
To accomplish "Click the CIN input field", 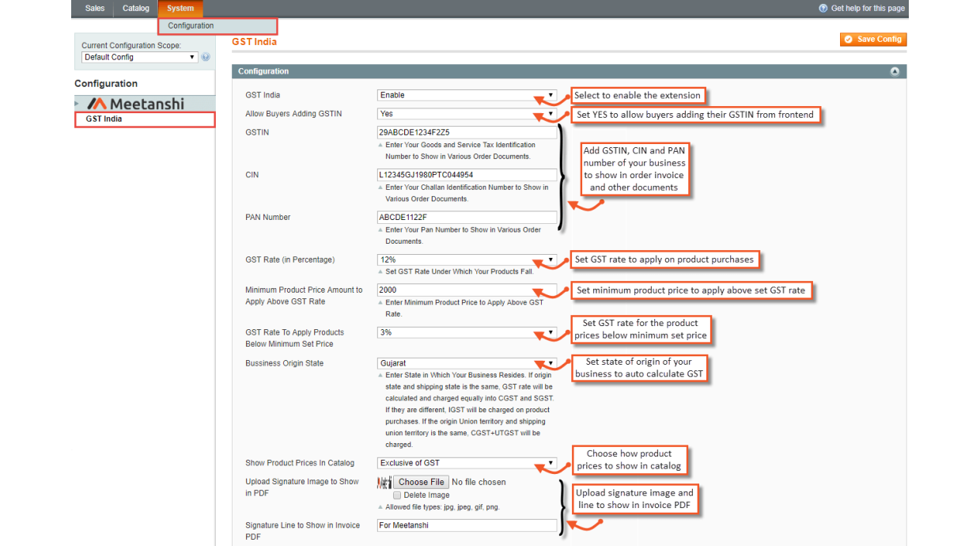I will tap(467, 175).
